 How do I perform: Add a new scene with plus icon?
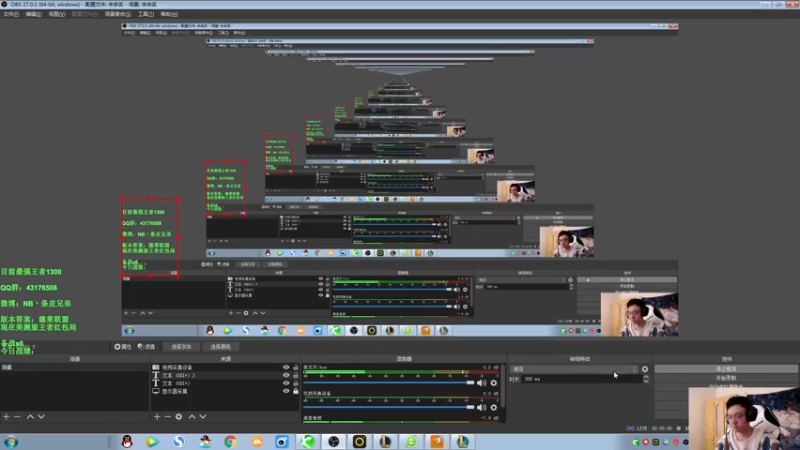[6, 417]
